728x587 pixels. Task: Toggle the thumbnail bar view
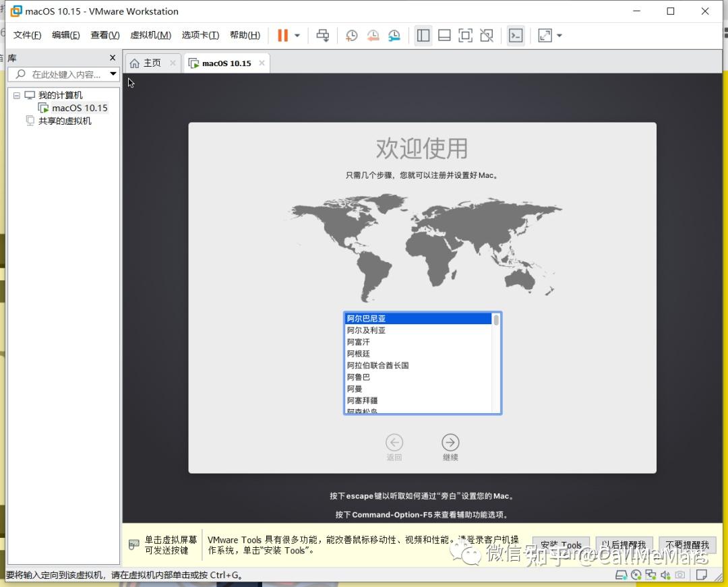coord(444,35)
